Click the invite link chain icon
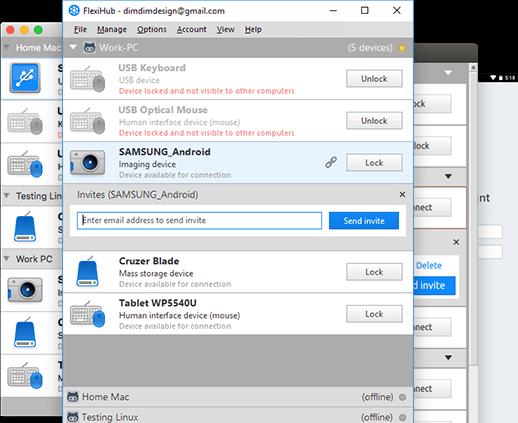518x423 pixels. 331,162
